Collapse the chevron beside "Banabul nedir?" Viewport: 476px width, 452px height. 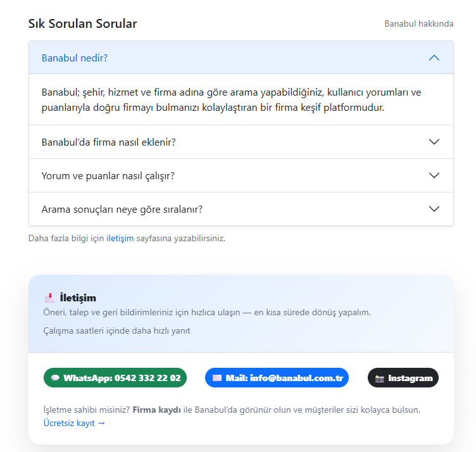(434, 58)
